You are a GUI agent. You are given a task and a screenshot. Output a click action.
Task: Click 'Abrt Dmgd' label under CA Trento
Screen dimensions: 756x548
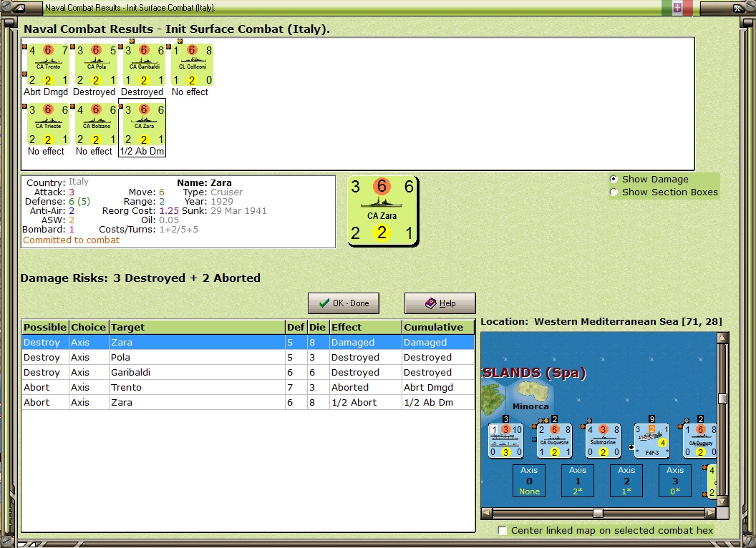pos(46,92)
